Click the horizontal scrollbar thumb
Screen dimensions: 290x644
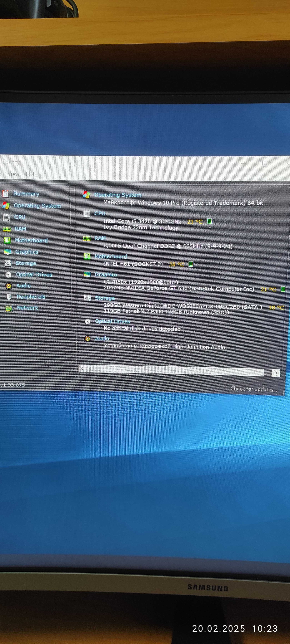click(174, 370)
